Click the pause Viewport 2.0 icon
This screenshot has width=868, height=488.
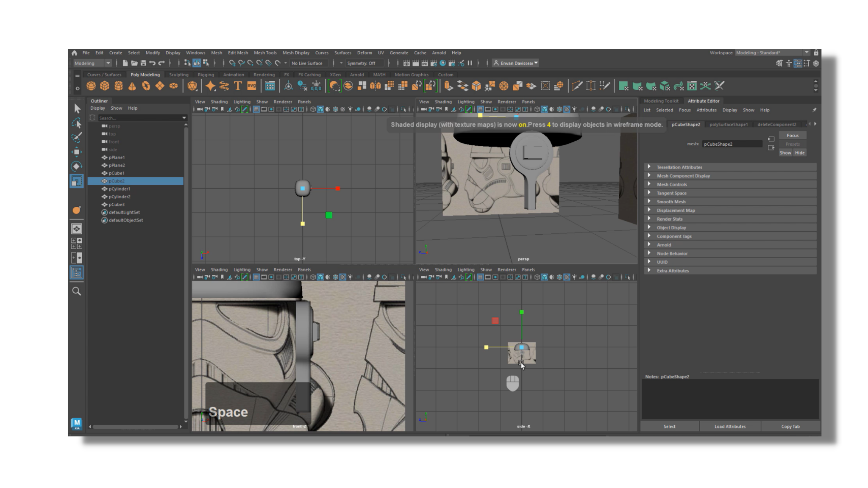470,63
